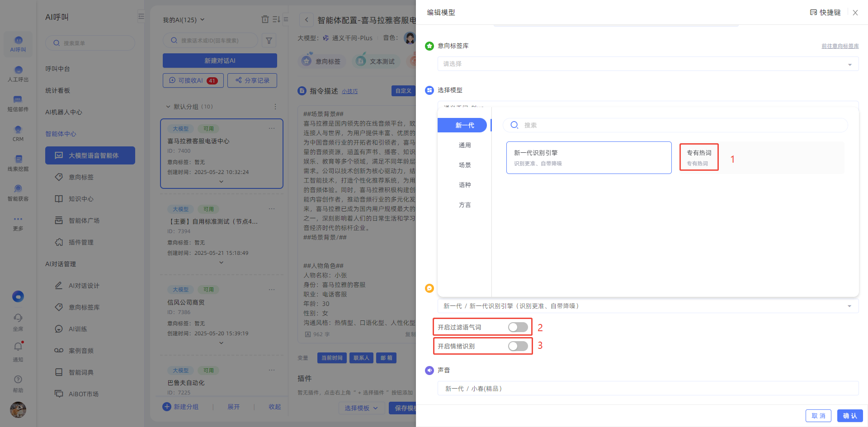
Task: Select the 语种 model category
Action: [465, 185]
